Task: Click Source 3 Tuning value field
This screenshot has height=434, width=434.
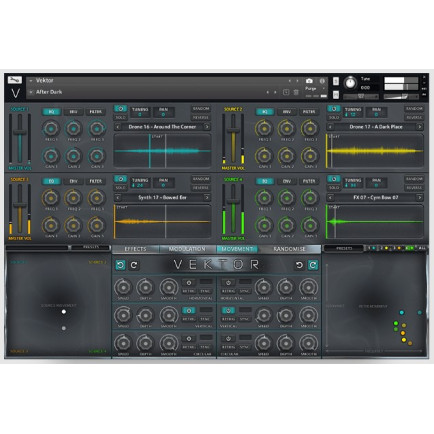Action: 140,184
